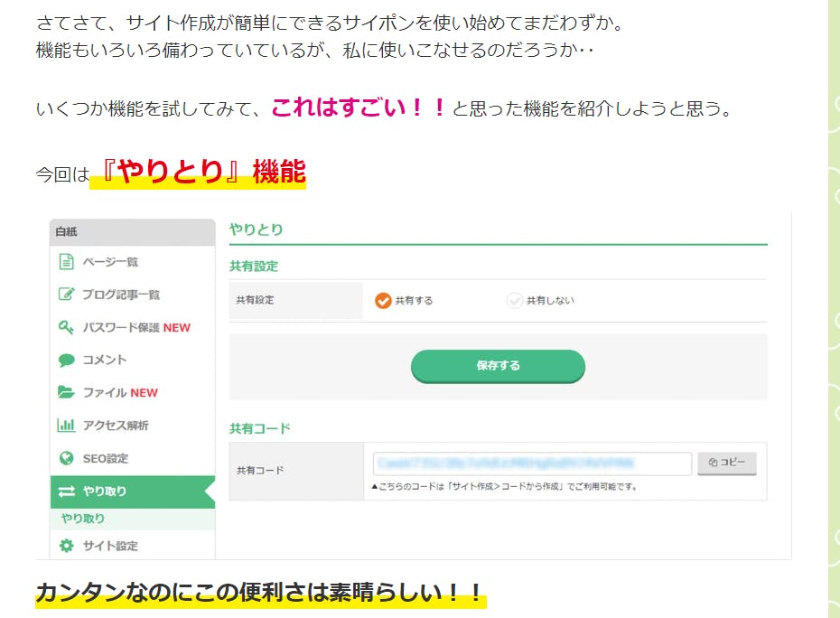Click the globe icon for SEO設定
This screenshot has height=618, width=840.
tap(66, 458)
